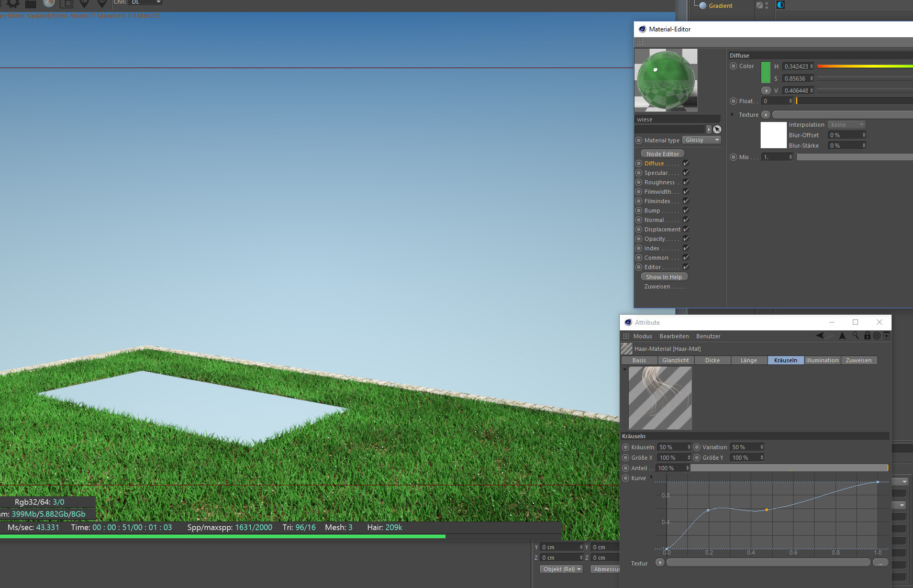Click the Show In Help button
The width and height of the screenshot is (913, 588).
[x=664, y=277]
